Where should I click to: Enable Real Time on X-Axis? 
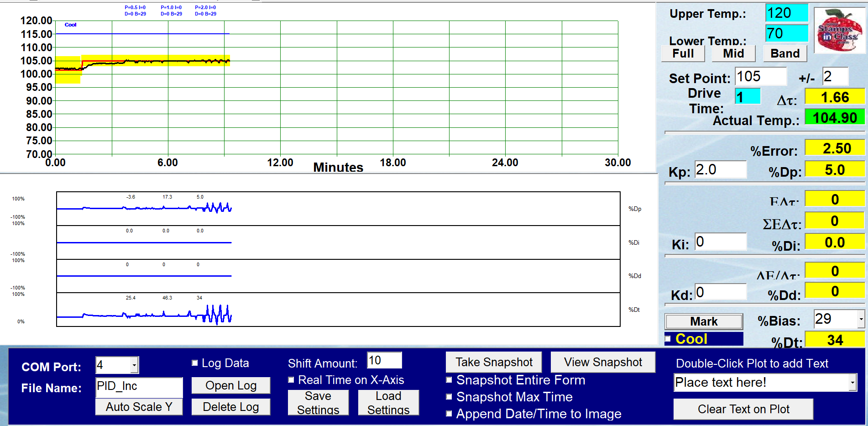pyautogui.click(x=291, y=380)
